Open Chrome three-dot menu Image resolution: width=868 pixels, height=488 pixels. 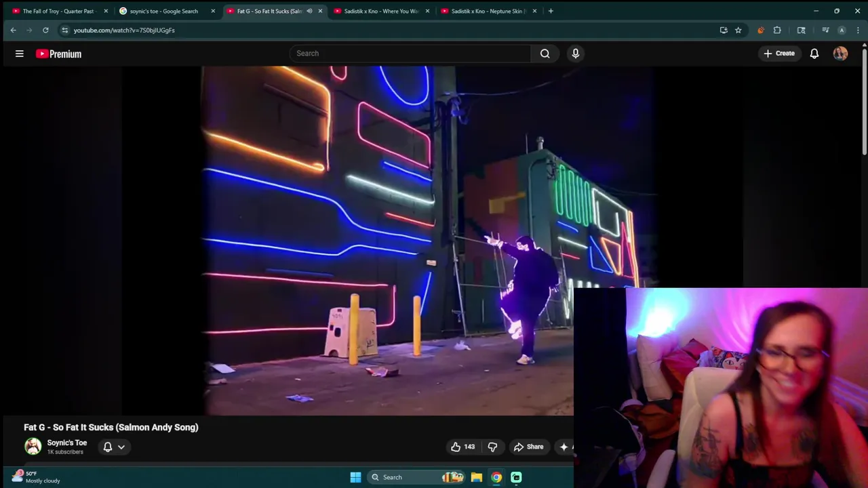tap(859, 30)
